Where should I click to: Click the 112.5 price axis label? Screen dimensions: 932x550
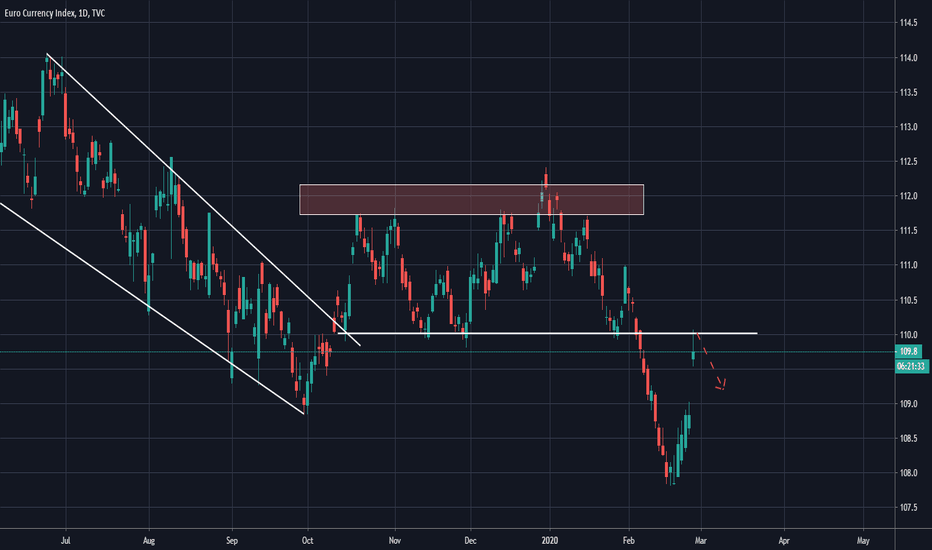pos(908,162)
